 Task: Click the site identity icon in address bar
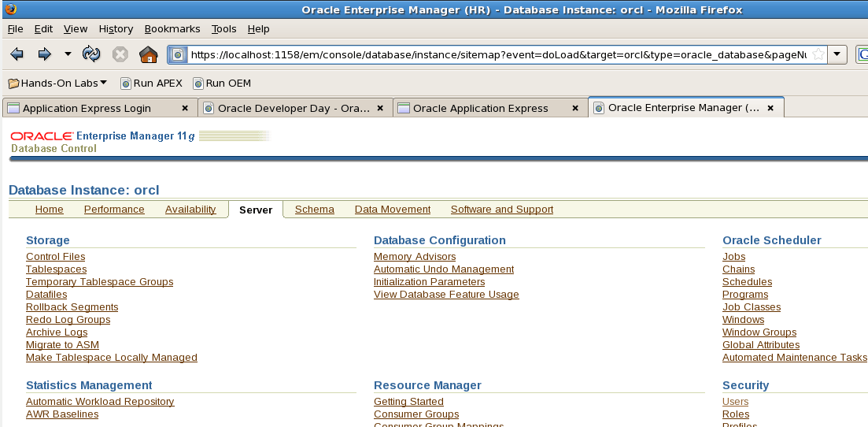(178, 54)
